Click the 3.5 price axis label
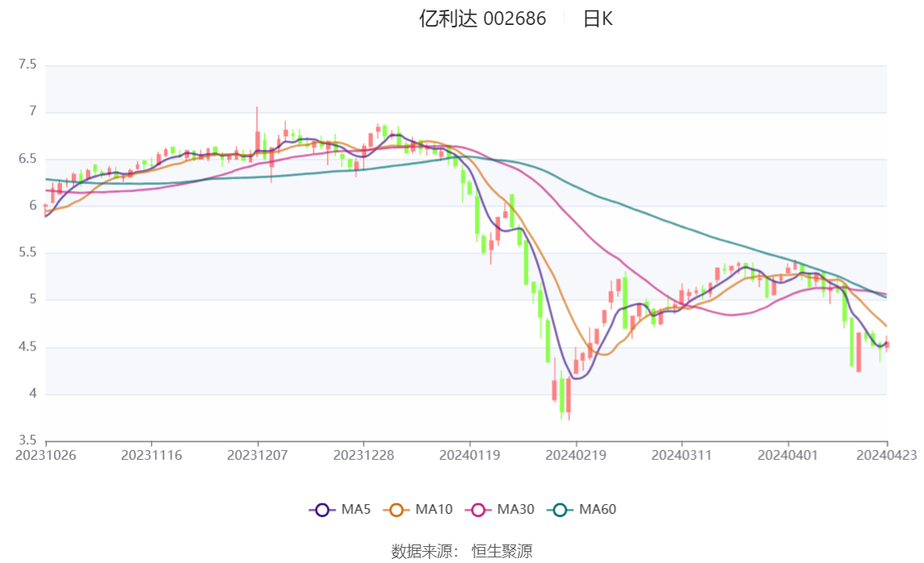 tap(27, 441)
